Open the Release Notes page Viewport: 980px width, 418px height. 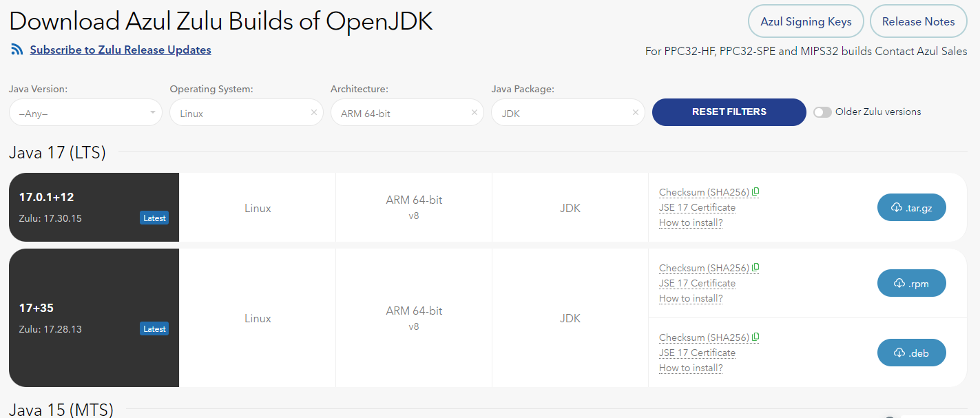[918, 21]
